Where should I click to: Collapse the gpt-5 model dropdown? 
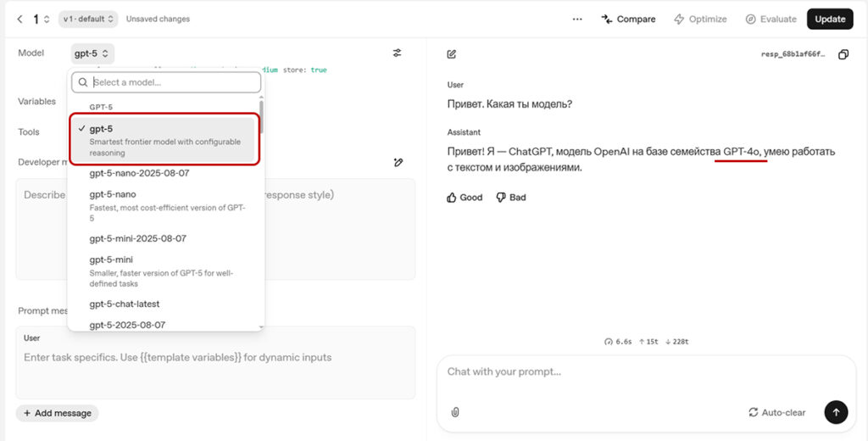92,53
